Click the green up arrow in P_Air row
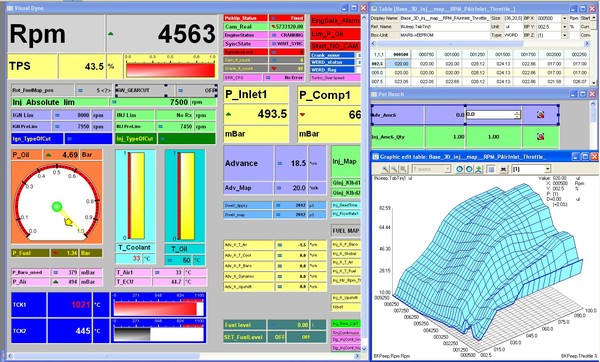The image size is (600, 362). [x=55, y=282]
